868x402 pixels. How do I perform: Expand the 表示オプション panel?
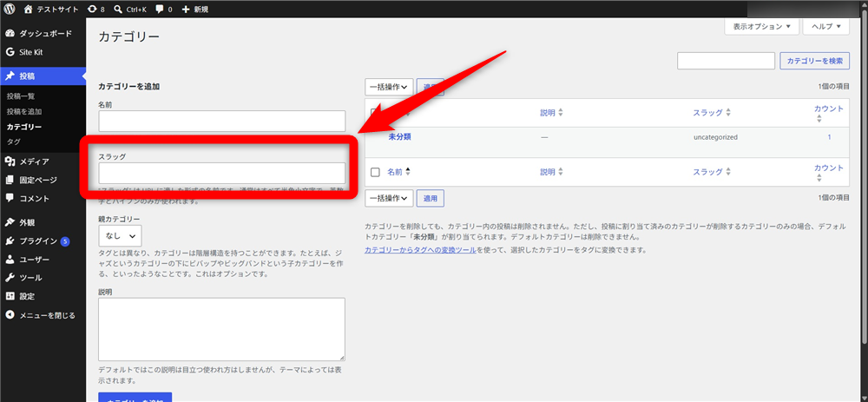[762, 27]
